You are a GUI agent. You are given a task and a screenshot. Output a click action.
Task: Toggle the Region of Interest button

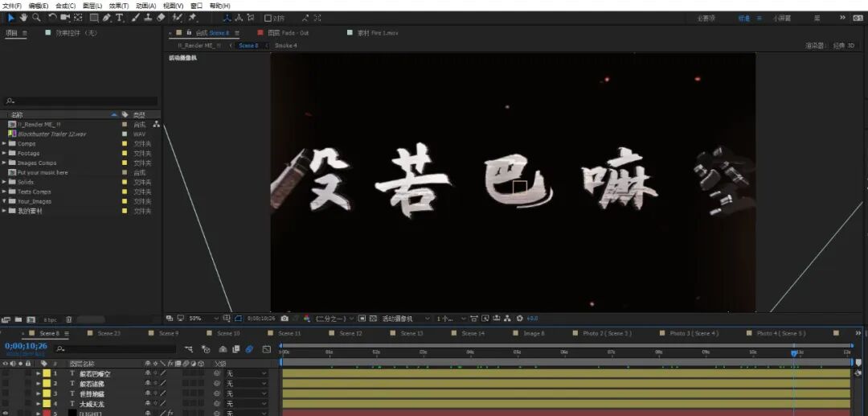pos(362,319)
